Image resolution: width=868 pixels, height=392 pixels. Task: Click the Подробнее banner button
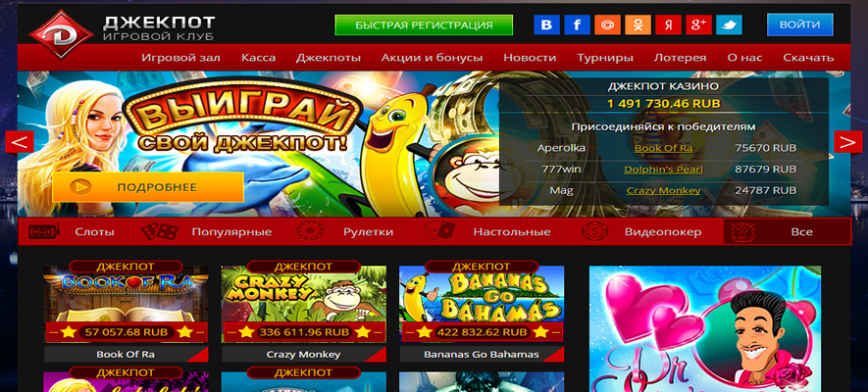coord(148,187)
